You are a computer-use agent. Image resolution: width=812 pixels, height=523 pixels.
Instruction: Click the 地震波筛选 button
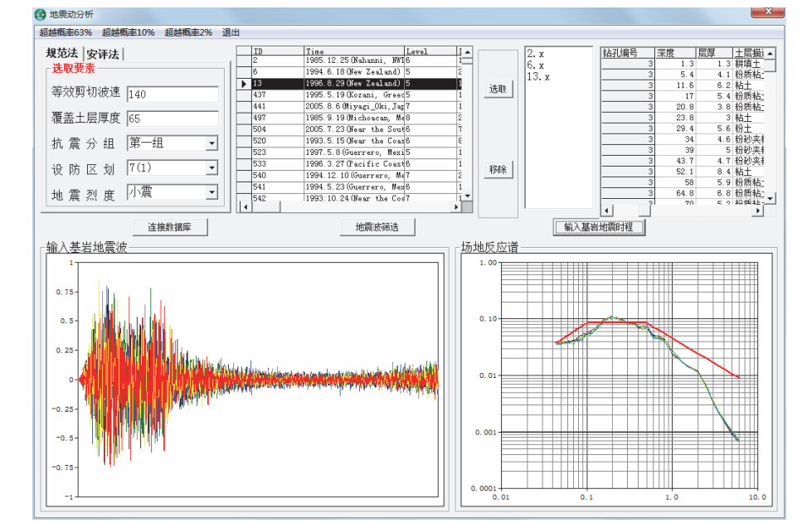click(x=377, y=227)
